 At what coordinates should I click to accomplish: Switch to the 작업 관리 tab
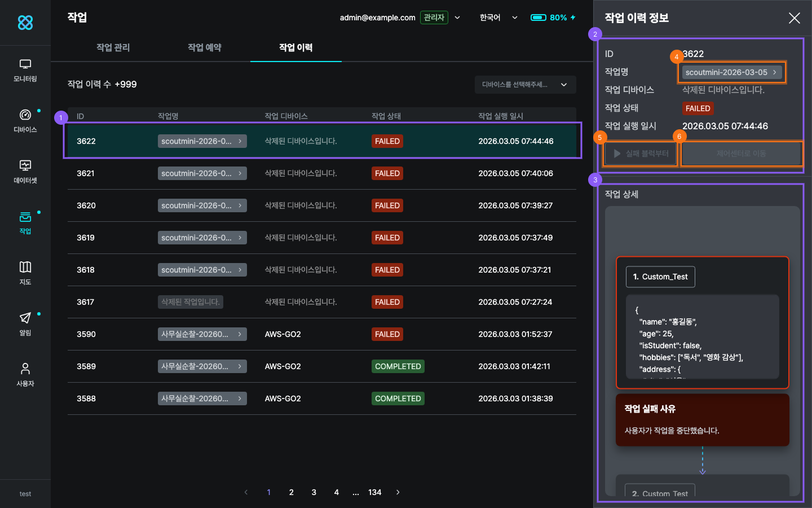click(x=113, y=47)
